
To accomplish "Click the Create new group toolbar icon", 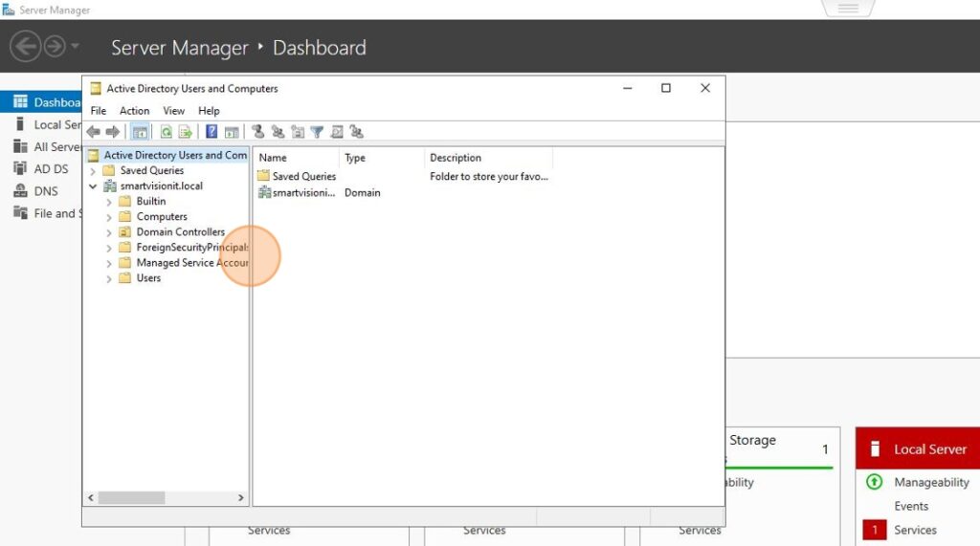I will pyautogui.click(x=278, y=132).
